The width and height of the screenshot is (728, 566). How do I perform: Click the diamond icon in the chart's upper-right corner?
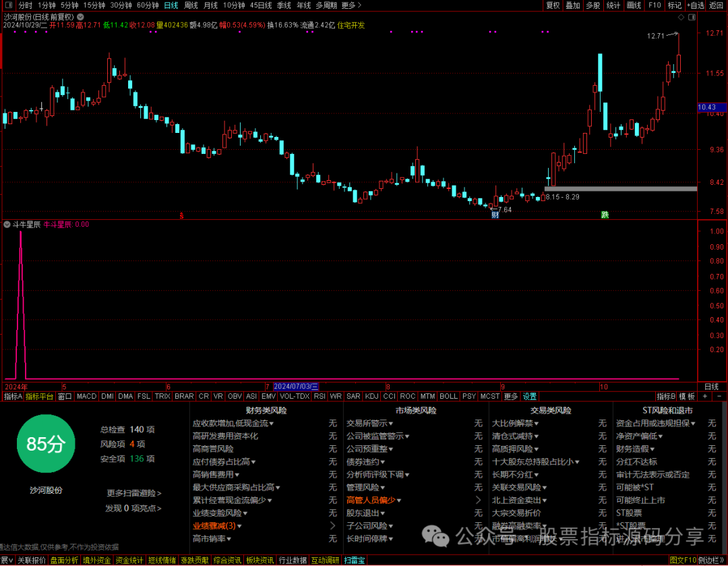(x=681, y=17)
